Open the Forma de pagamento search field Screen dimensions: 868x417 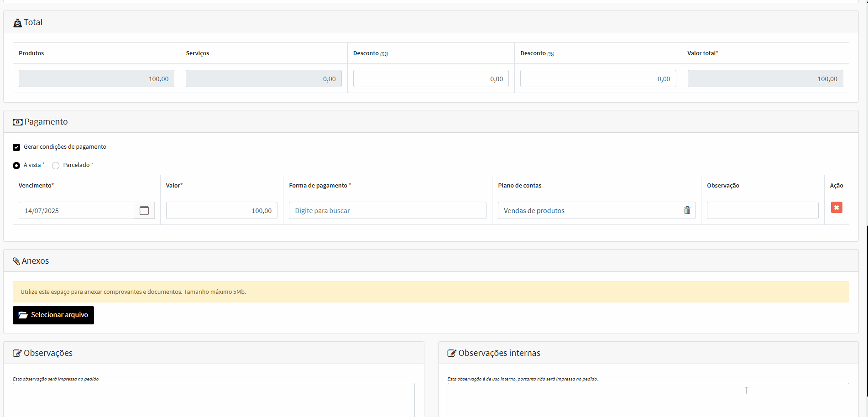coord(387,210)
